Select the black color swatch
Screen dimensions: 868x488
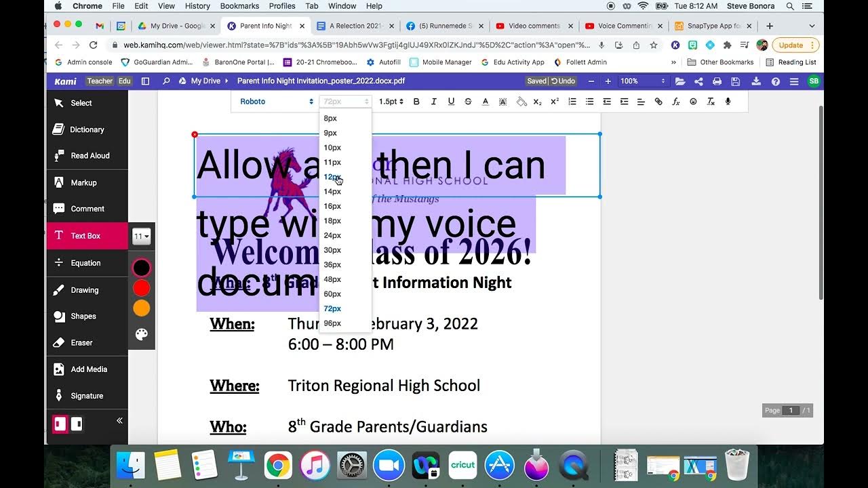[x=141, y=268]
